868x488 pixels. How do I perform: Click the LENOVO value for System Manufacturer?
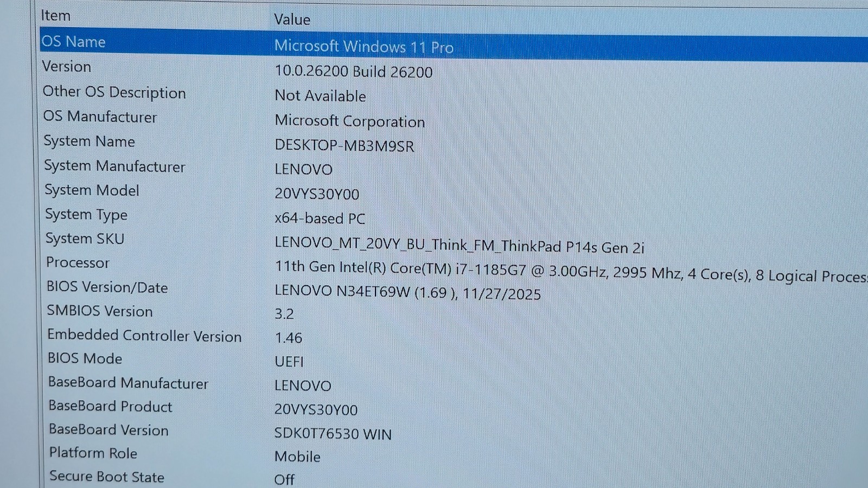tap(304, 169)
